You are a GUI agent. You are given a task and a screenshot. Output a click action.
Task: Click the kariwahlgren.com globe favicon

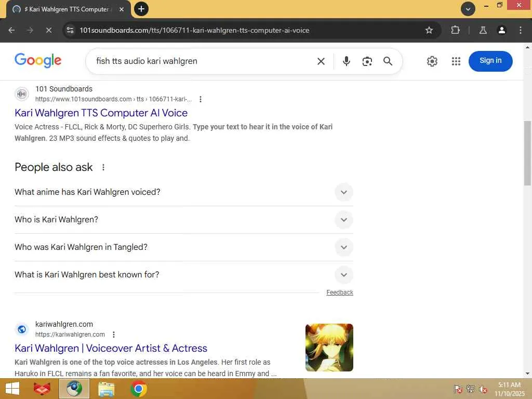[22, 329]
